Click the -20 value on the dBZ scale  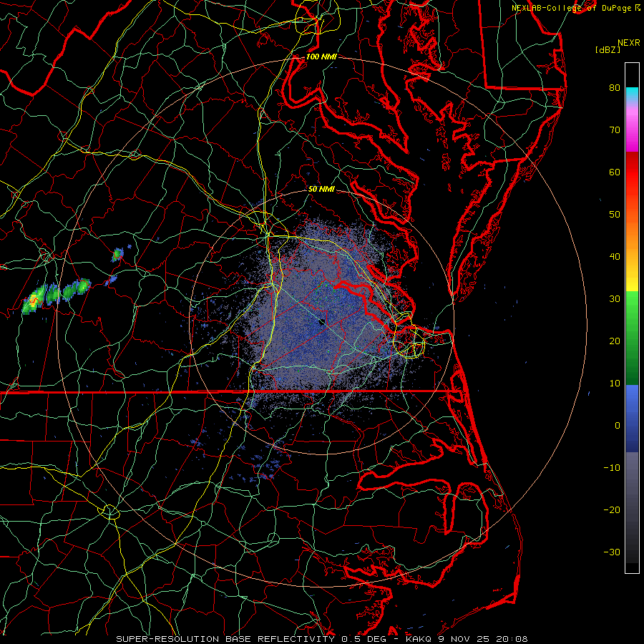coord(612,509)
